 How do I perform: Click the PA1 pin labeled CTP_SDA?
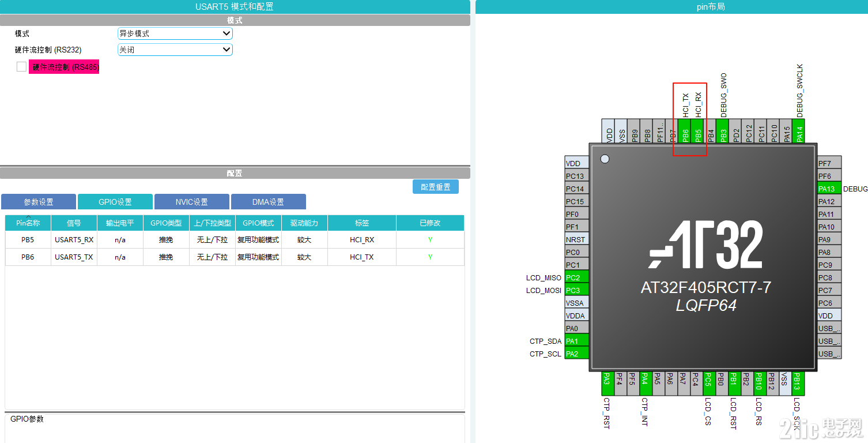[577, 341]
